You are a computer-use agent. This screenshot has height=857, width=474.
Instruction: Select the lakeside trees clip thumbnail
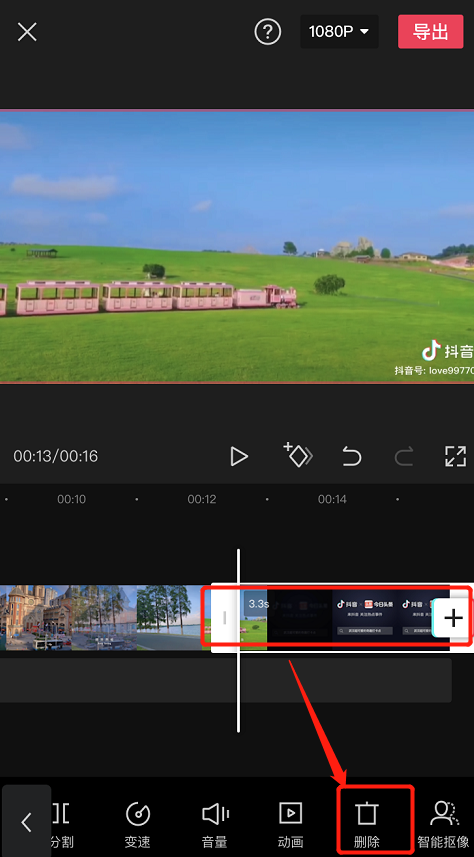tap(169, 618)
